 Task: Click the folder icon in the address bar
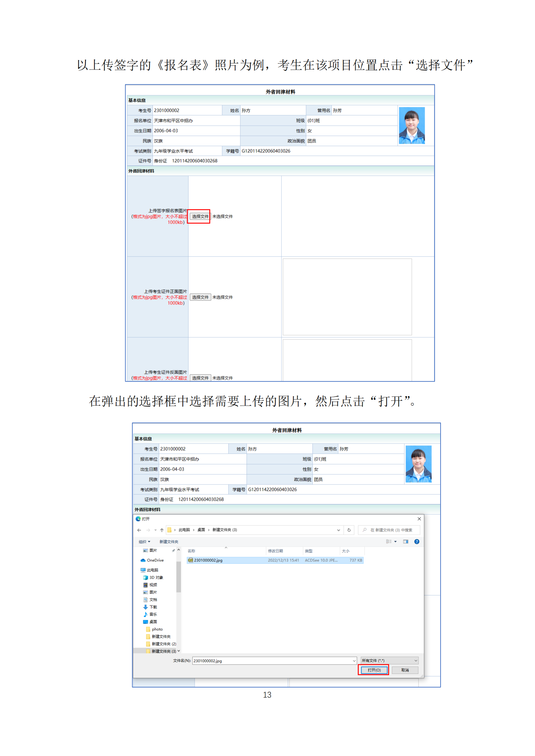(169, 530)
